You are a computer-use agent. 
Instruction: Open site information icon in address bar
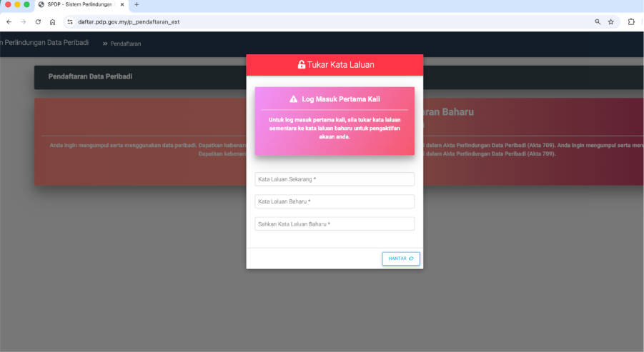click(70, 21)
